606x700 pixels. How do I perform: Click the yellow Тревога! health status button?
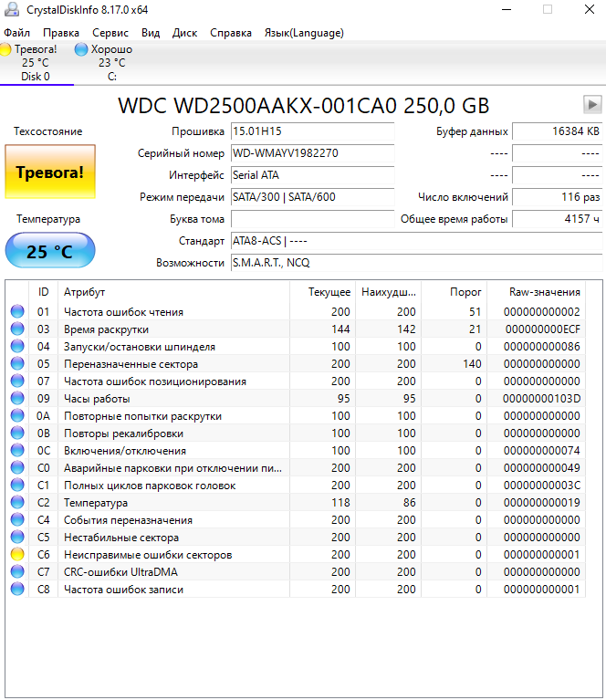point(50,172)
